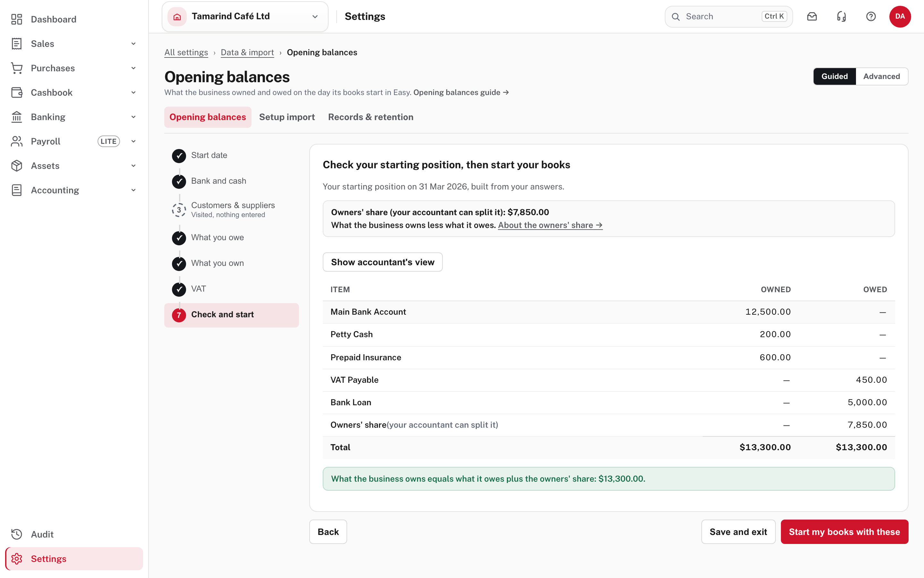Click the Save and exit button
This screenshot has width=924, height=578.
738,532
